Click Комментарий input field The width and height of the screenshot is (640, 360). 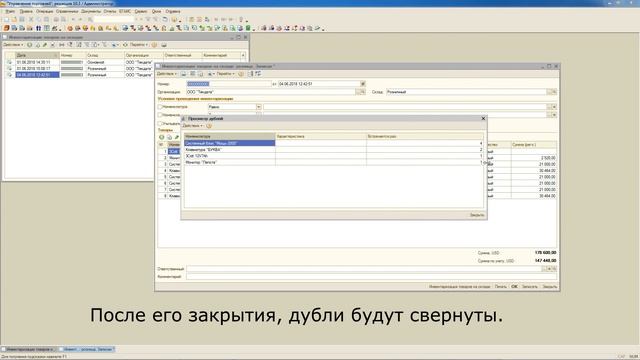point(371,277)
